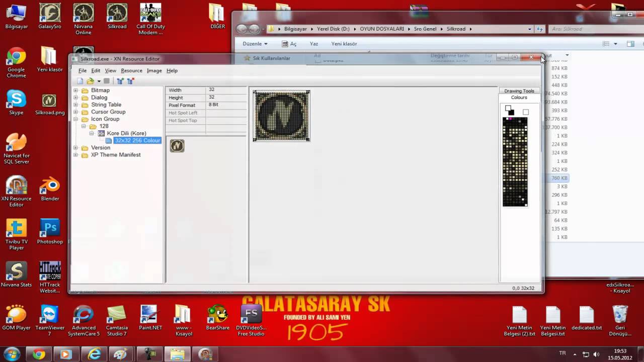Expand the Cursor Group node
This screenshot has height=362, width=644.
[76, 112]
